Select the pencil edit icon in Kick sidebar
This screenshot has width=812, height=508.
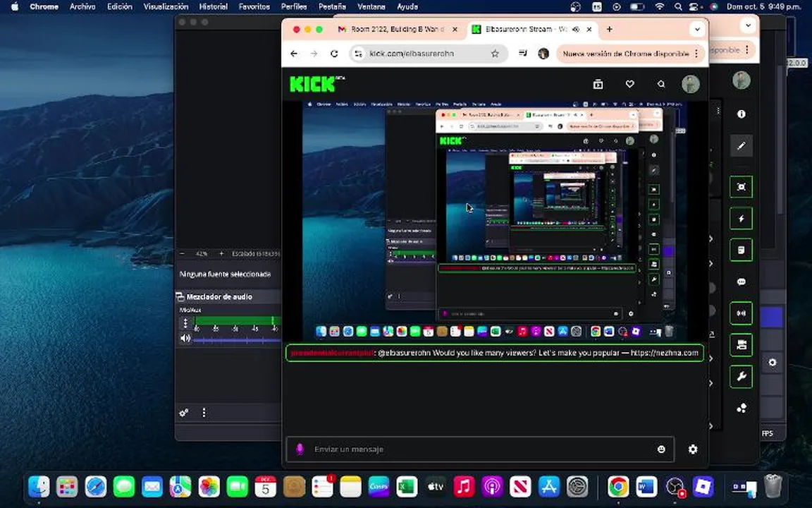click(x=741, y=145)
